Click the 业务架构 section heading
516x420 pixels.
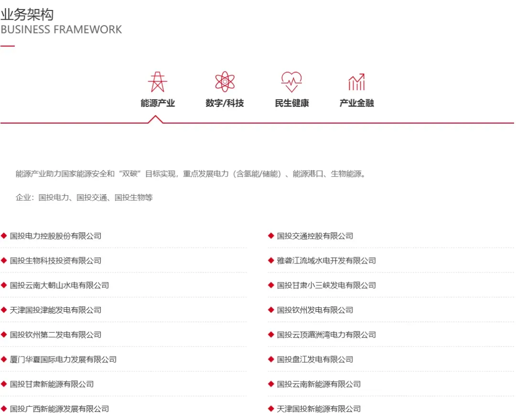(27, 14)
